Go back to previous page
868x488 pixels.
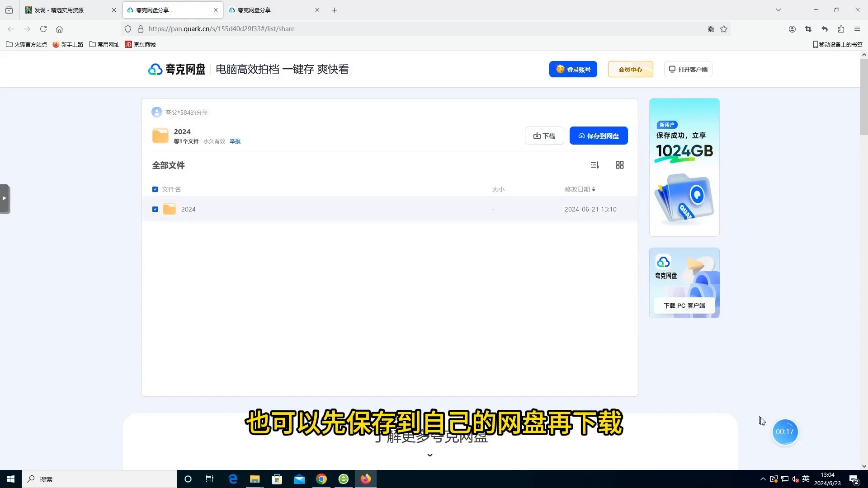point(11,29)
